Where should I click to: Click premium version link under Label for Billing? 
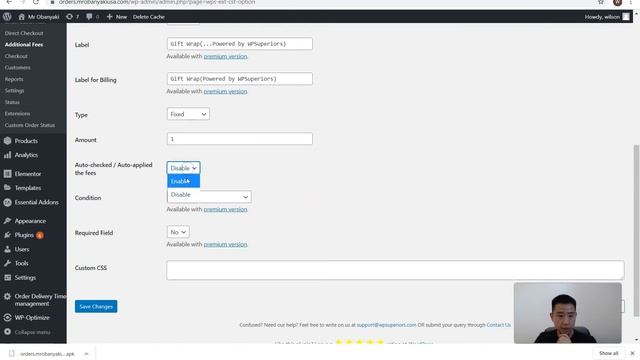pos(225,91)
